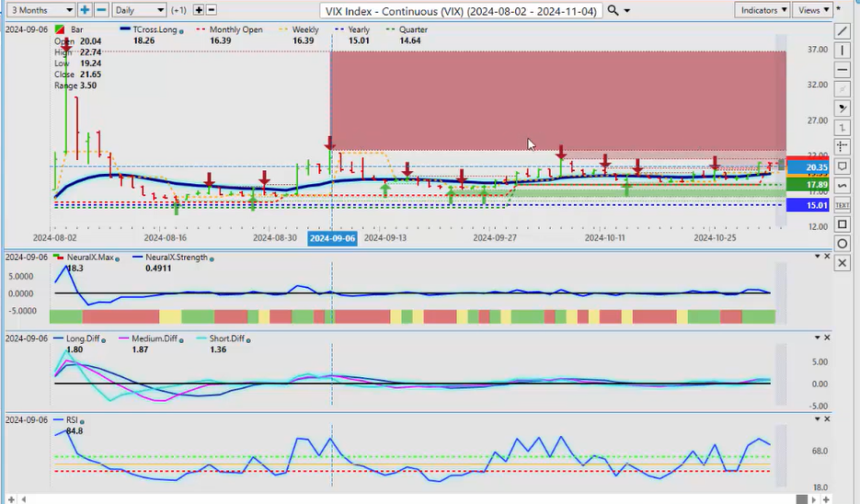Select the comment callout tool
The width and height of the screenshot is (860, 504).
click(x=842, y=166)
